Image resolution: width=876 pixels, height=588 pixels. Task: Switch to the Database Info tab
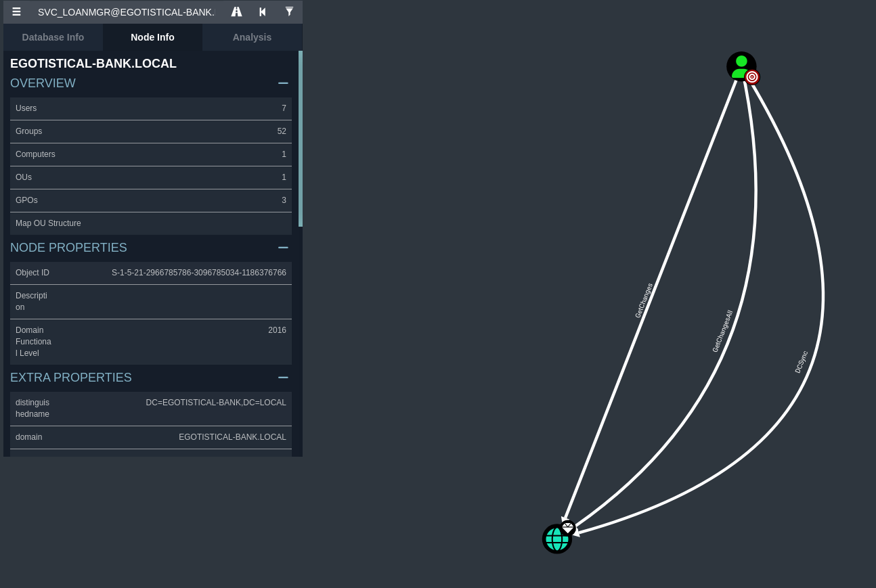[53, 37]
